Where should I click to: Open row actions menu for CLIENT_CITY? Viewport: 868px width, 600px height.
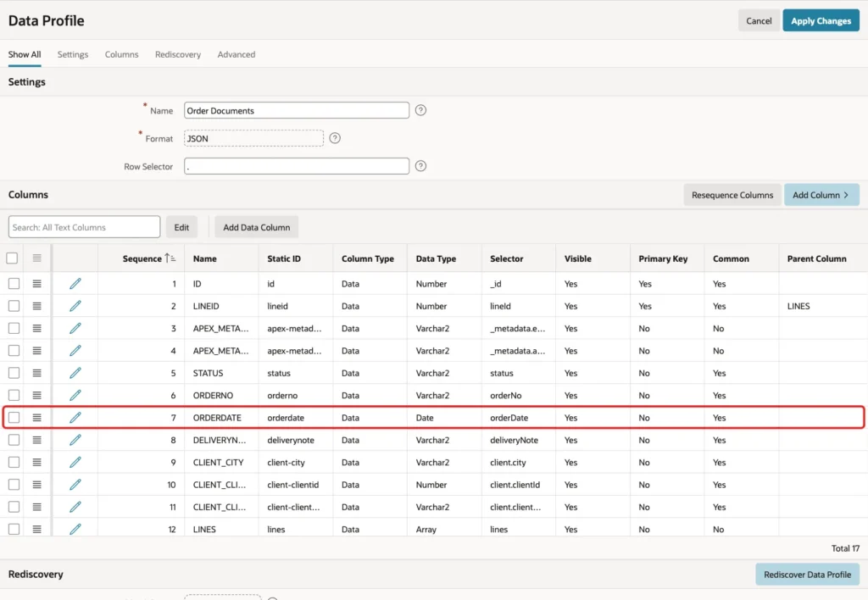tap(37, 462)
